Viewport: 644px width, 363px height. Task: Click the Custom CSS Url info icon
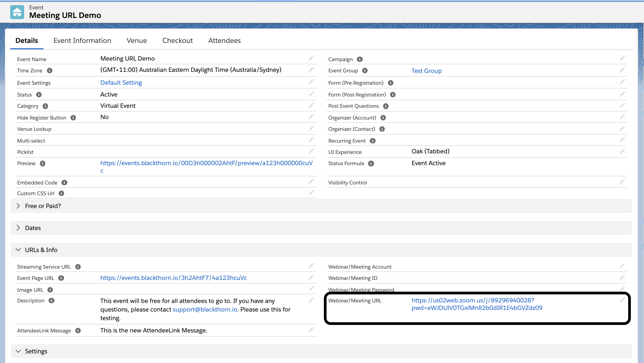(61, 193)
